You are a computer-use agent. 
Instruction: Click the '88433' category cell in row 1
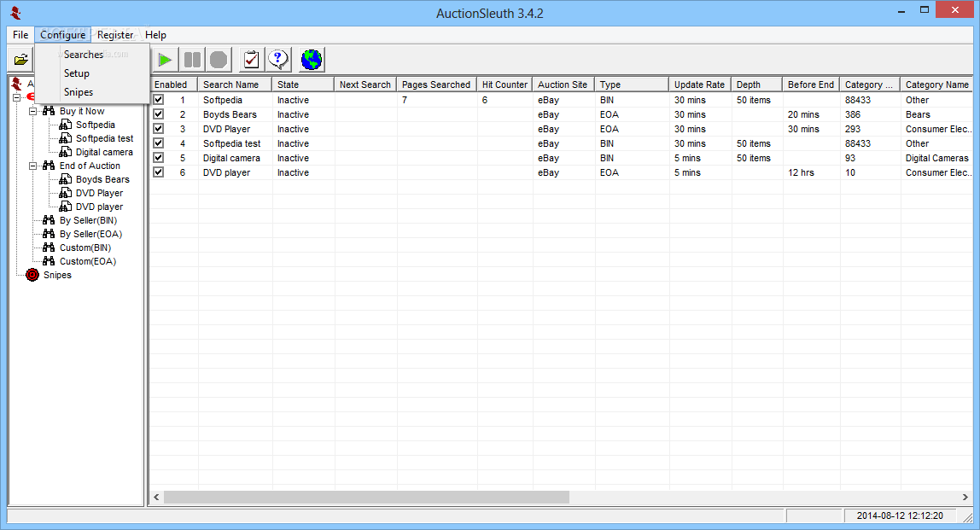click(x=857, y=100)
